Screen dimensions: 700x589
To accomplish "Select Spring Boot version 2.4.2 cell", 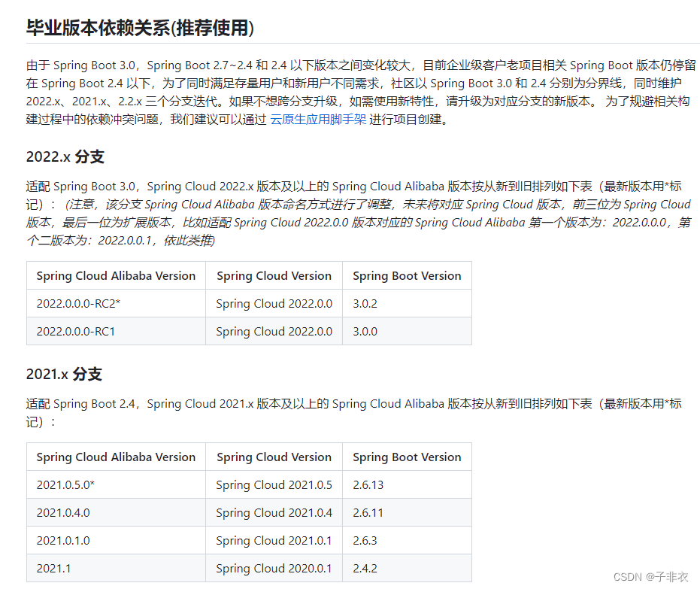I will (408, 568).
